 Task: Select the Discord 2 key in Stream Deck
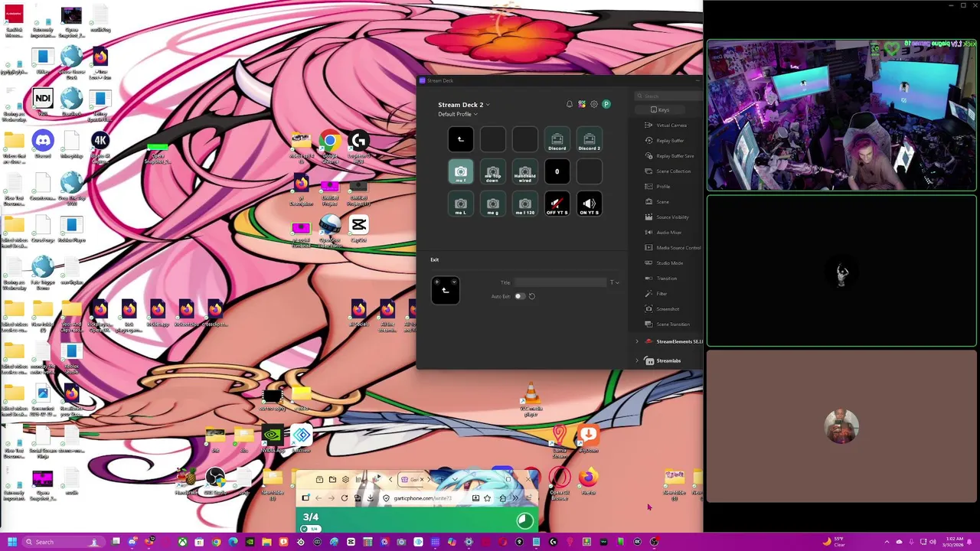pos(590,139)
